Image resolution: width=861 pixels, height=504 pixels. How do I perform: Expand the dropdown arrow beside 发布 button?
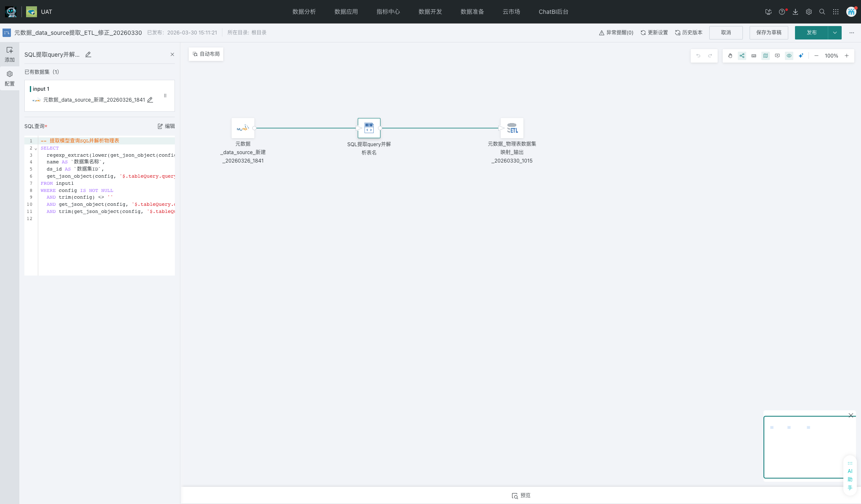[x=835, y=33]
